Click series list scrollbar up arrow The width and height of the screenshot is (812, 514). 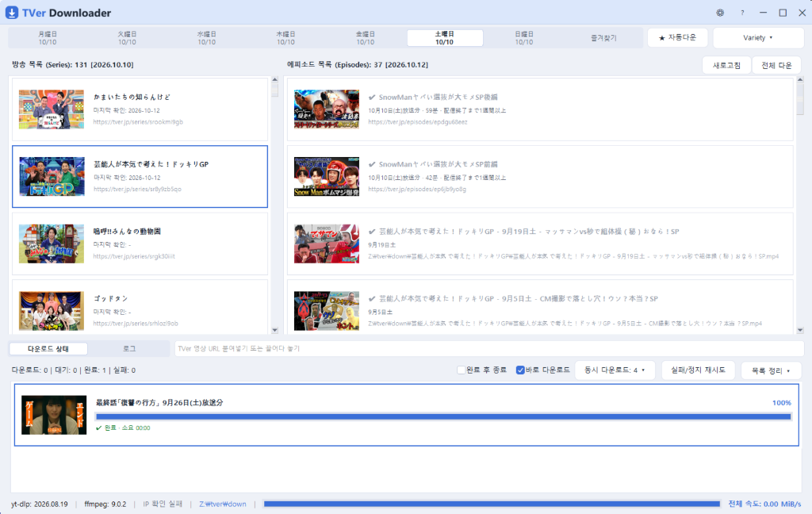click(x=275, y=80)
